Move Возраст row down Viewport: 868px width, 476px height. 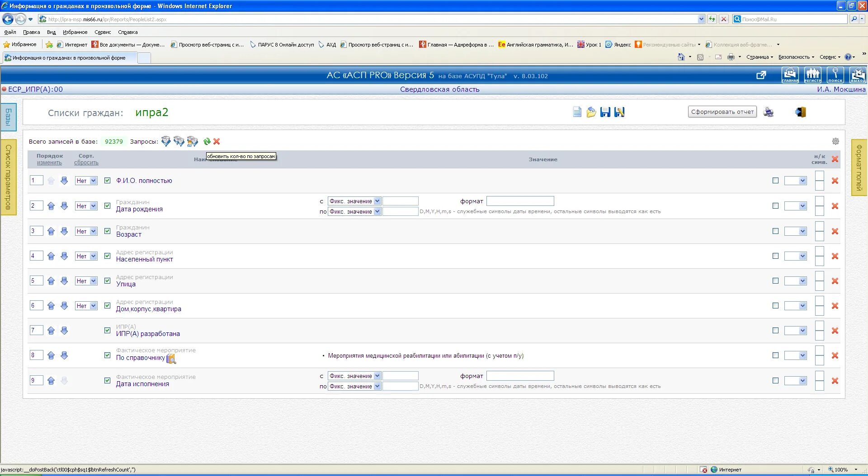coord(64,231)
